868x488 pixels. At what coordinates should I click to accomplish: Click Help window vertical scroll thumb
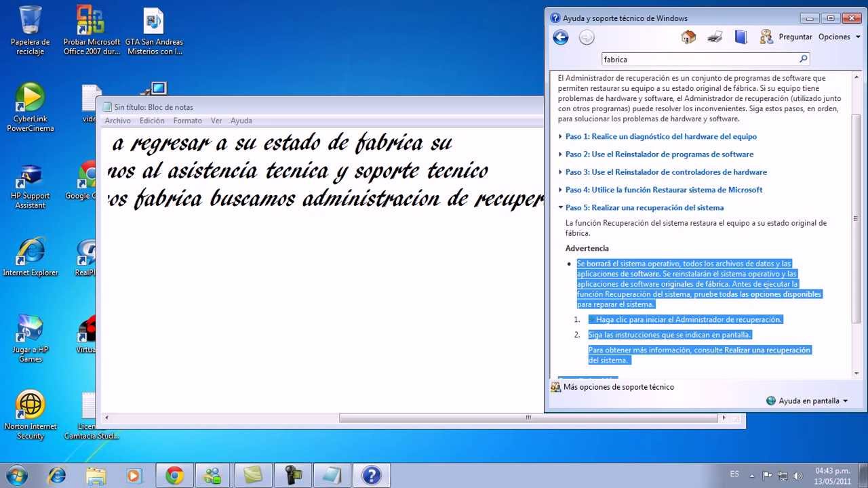click(856, 218)
